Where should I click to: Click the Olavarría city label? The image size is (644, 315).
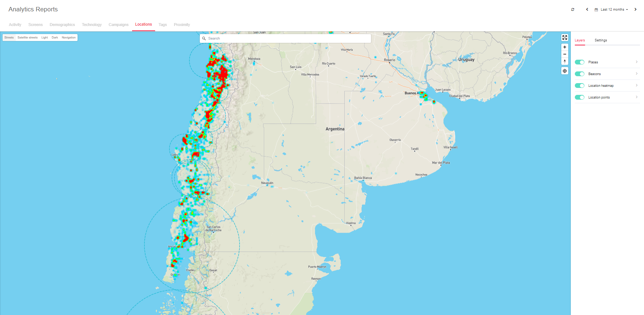395,140
